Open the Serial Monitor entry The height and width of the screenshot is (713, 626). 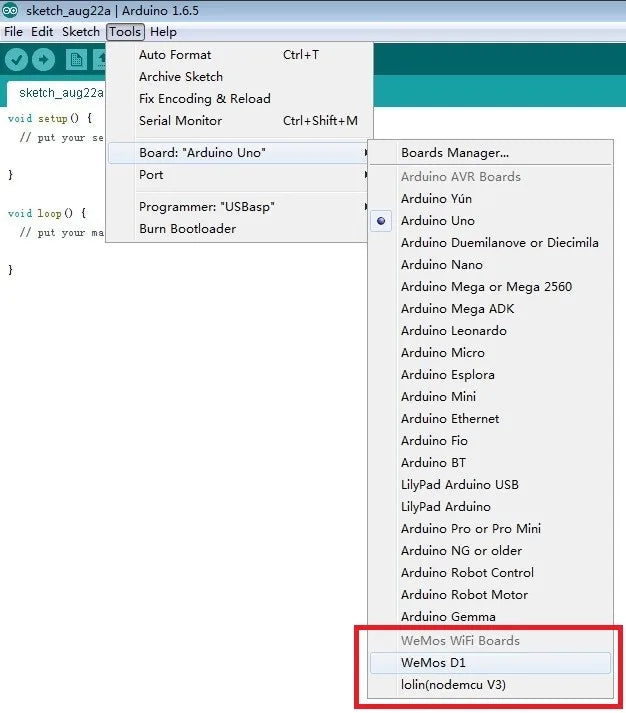[239, 121]
